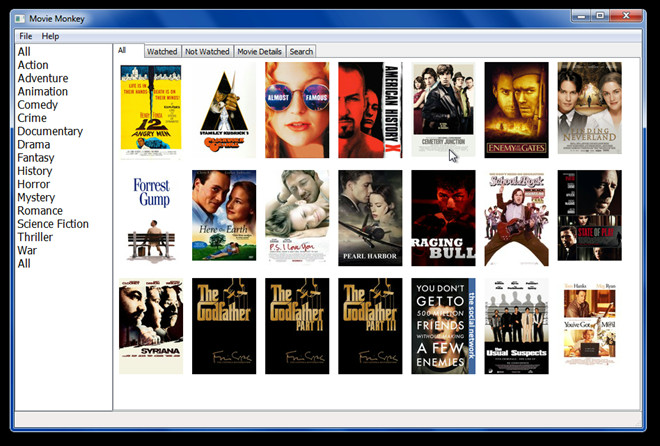This screenshot has width=660, height=446.
Task: Select the Enemy at the Gates poster
Action: [x=516, y=110]
